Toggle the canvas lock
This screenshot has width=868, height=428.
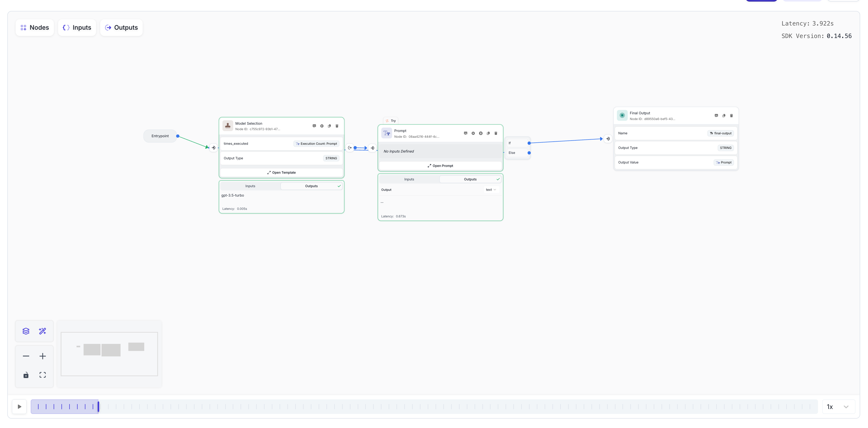click(26, 375)
